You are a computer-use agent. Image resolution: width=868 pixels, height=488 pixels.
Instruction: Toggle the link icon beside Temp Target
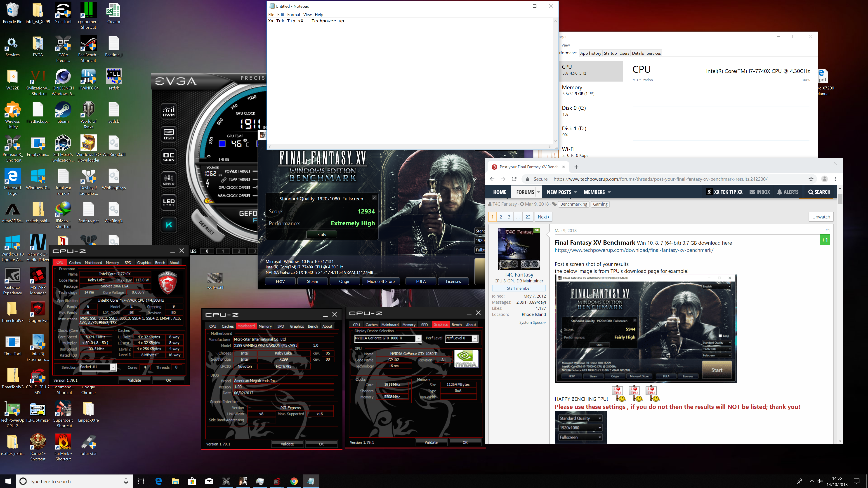(224, 180)
